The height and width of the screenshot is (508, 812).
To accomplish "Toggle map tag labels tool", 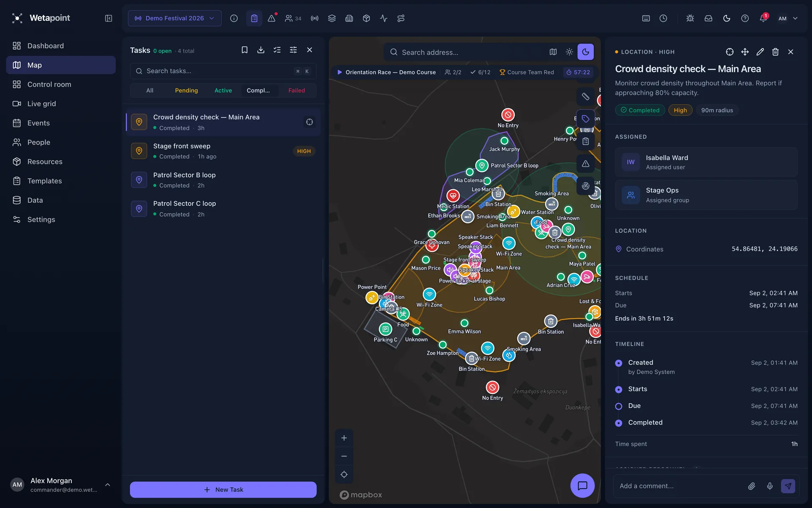I will (585, 119).
